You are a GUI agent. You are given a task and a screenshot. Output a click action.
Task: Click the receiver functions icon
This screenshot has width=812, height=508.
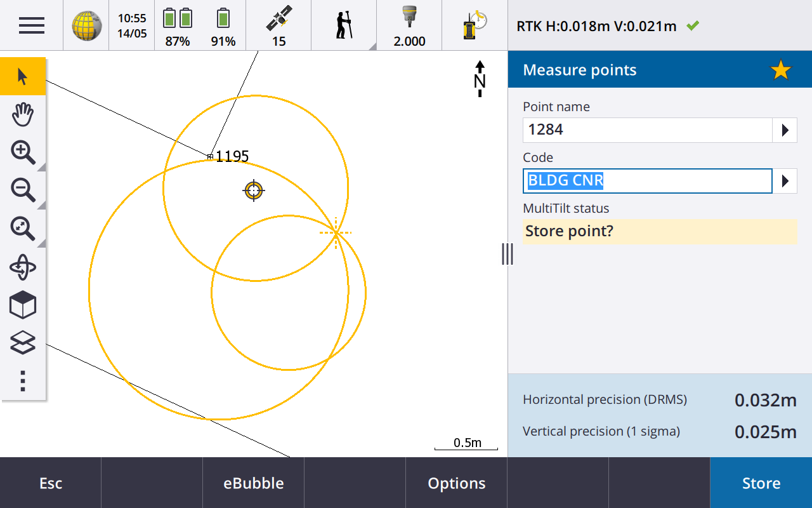(474, 25)
